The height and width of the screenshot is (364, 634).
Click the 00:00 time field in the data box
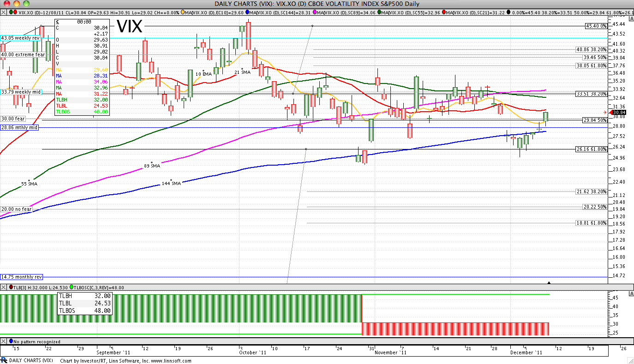(x=84, y=22)
